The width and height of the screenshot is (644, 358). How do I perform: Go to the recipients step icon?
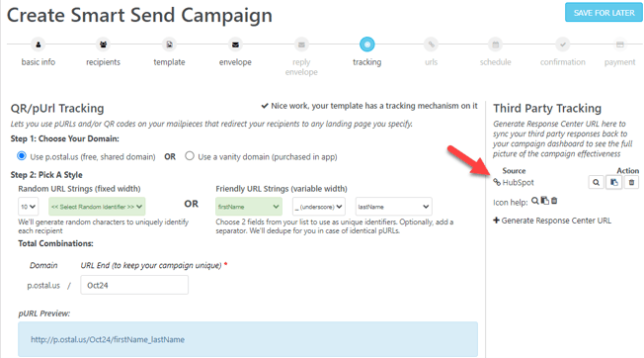coord(103,45)
